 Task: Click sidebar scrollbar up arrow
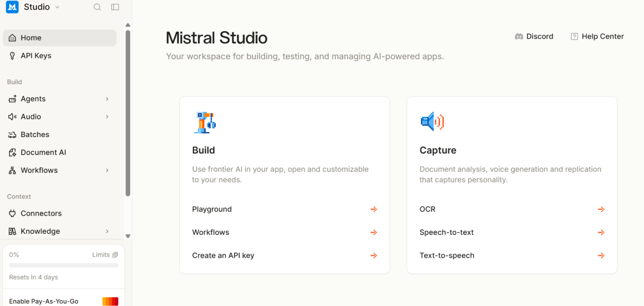[128, 25]
